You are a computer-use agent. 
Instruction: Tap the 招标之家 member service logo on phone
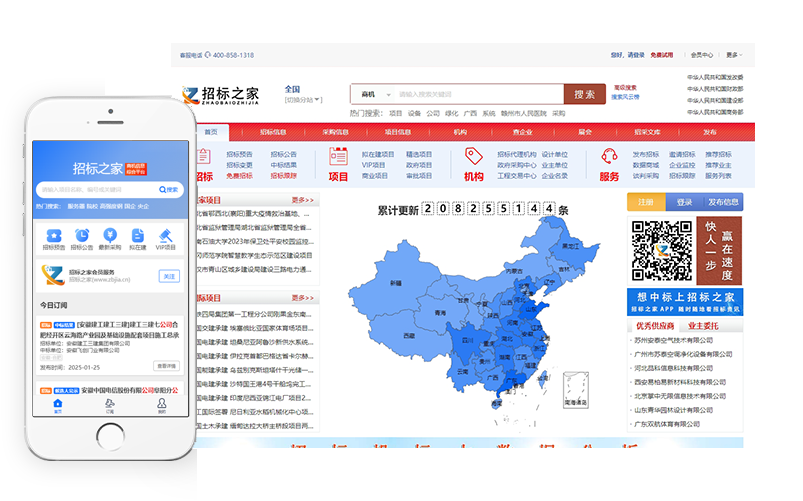(53, 276)
